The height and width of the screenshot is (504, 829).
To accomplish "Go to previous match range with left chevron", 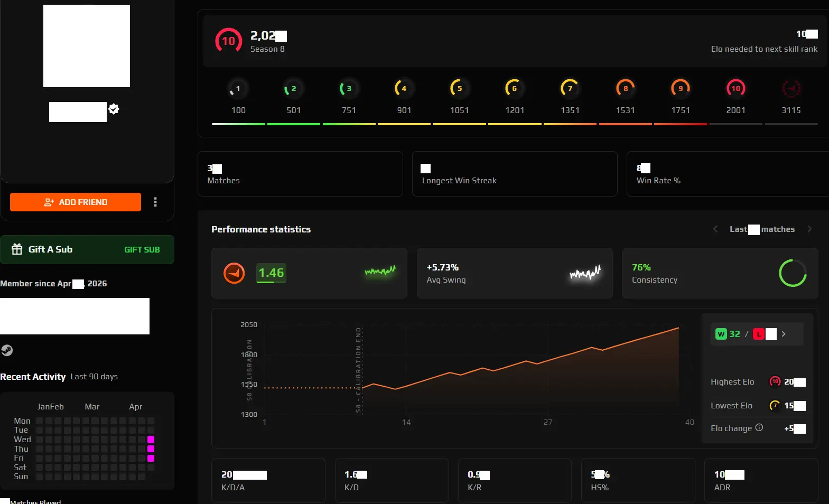I will [x=715, y=229].
